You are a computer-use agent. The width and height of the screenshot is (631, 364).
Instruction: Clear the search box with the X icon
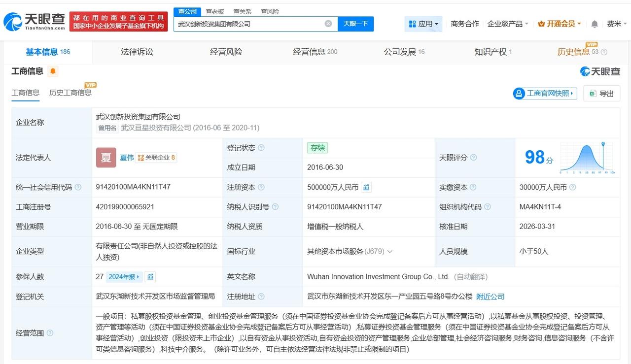pyautogui.click(x=328, y=24)
